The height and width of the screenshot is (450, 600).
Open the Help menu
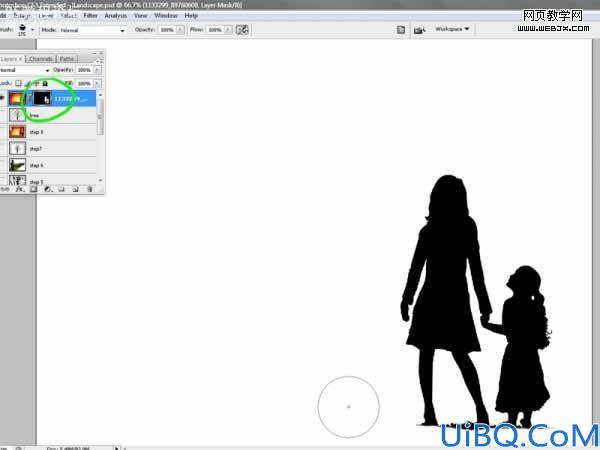[x=191, y=16]
